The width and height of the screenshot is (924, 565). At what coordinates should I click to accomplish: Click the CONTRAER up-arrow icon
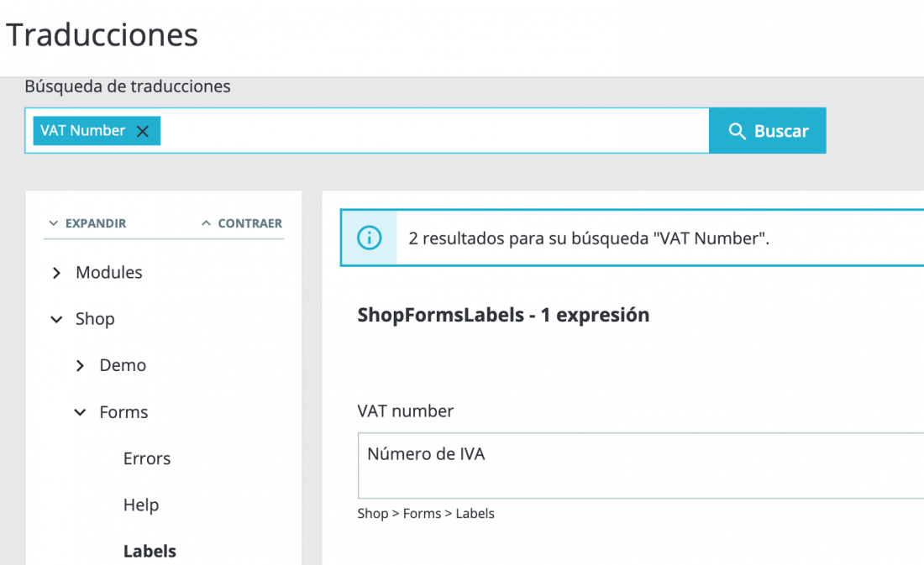click(206, 223)
